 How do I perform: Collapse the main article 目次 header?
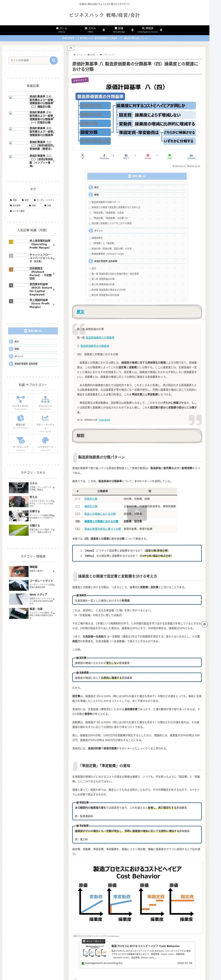137,176
